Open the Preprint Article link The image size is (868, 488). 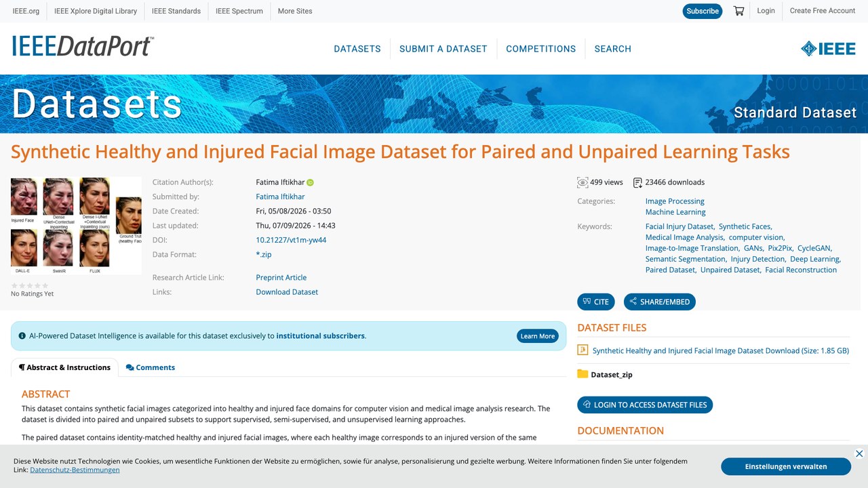(281, 277)
